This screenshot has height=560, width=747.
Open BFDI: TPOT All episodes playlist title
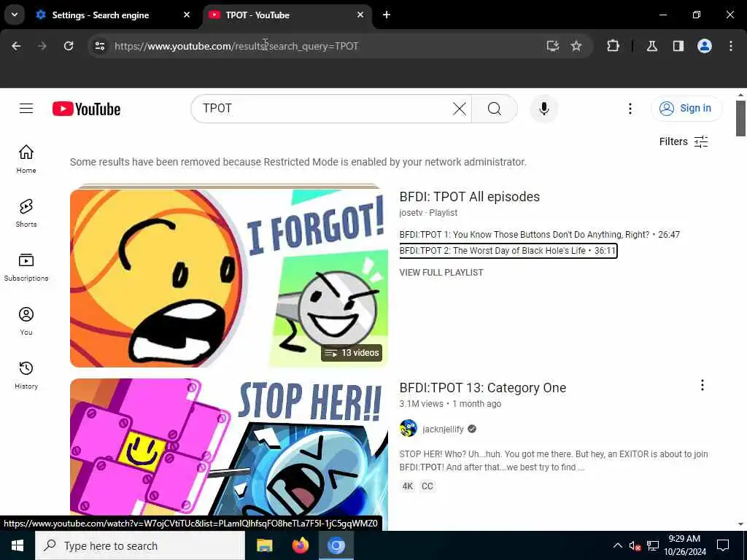469,197
